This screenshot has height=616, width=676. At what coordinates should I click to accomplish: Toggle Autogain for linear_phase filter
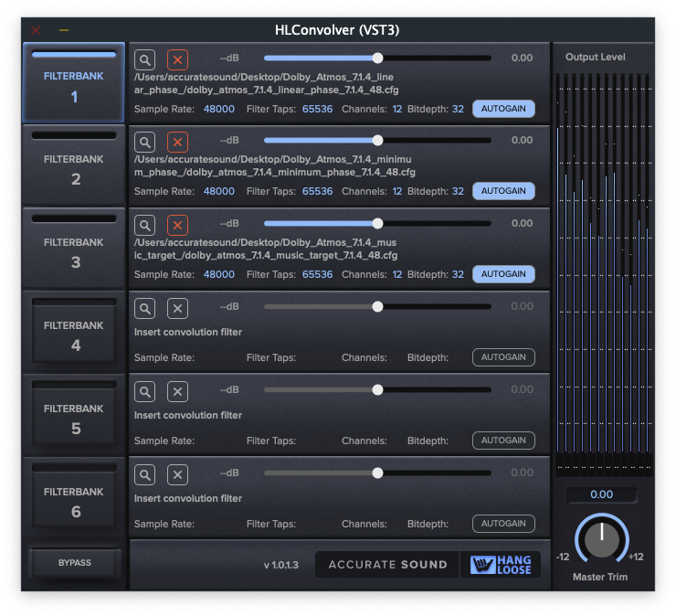point(503,109)
